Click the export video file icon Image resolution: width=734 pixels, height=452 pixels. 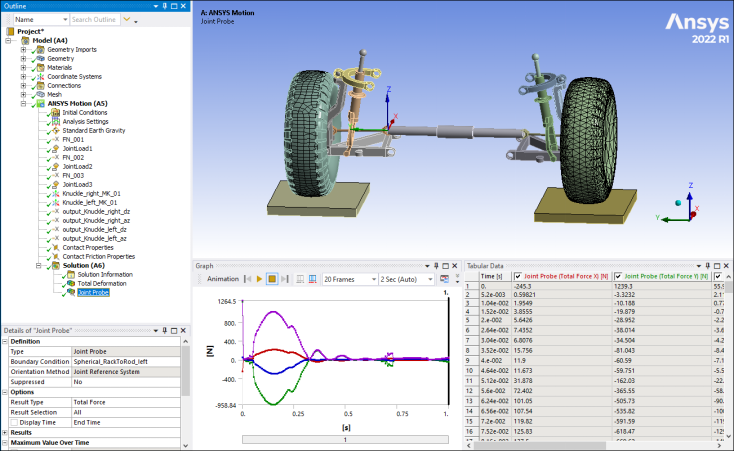444,279
